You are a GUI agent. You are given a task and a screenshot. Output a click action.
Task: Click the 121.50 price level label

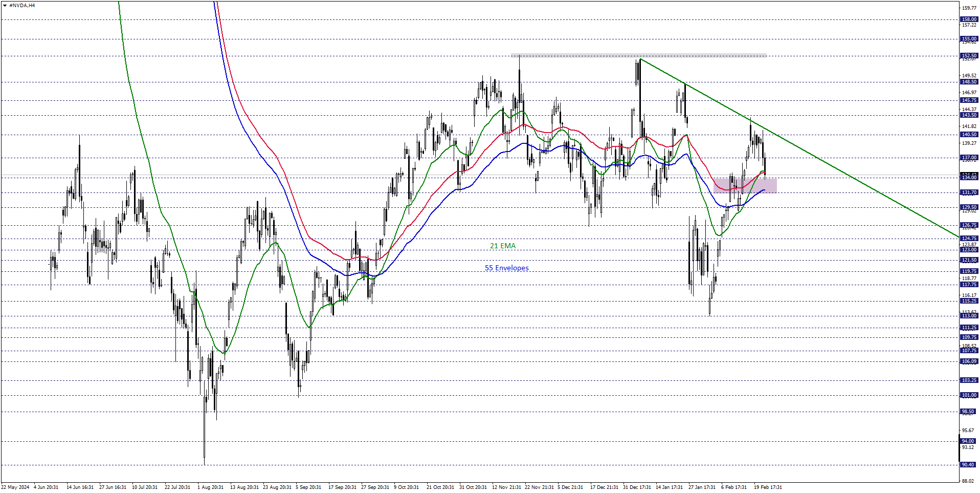[x=969, y=260]
